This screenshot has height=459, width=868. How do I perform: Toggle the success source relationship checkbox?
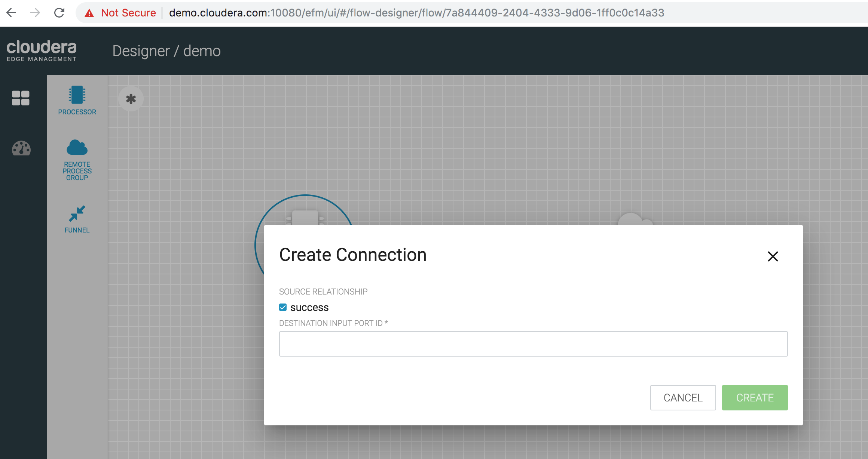tap(283, 307)
